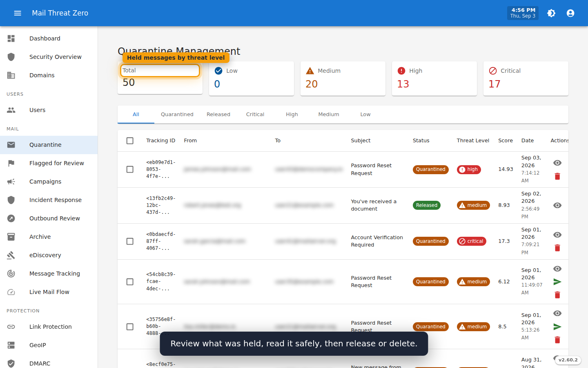Click the Total held messages card
The height and width of the screenshot is (368, 588).
160,78
